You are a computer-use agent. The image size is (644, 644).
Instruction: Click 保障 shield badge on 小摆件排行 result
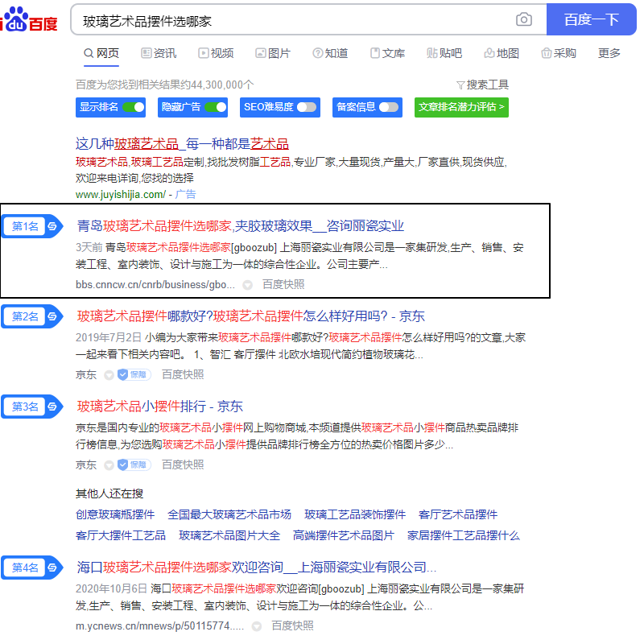[x=134, y=465]
